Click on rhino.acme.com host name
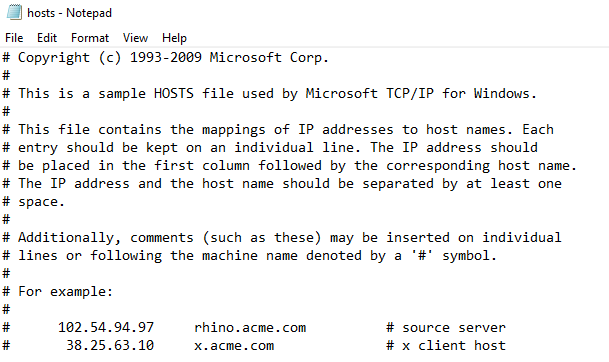609x362 pixels. [250, 327]
